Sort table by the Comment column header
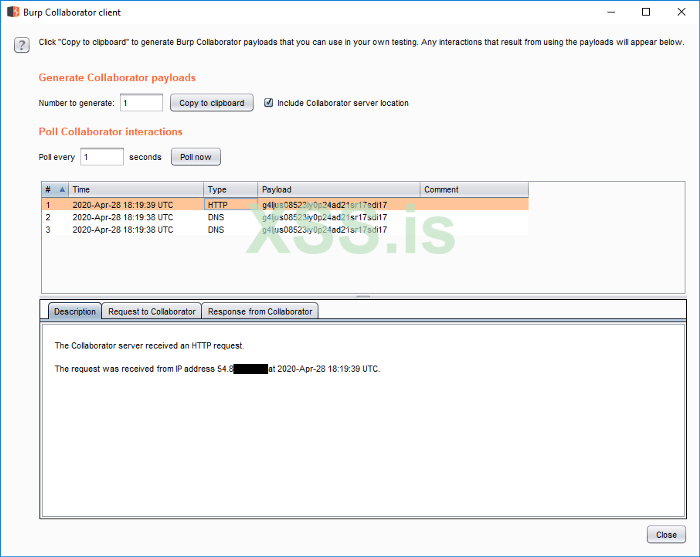700x557 pixels. pyautogui.click(x=474, y=189)
